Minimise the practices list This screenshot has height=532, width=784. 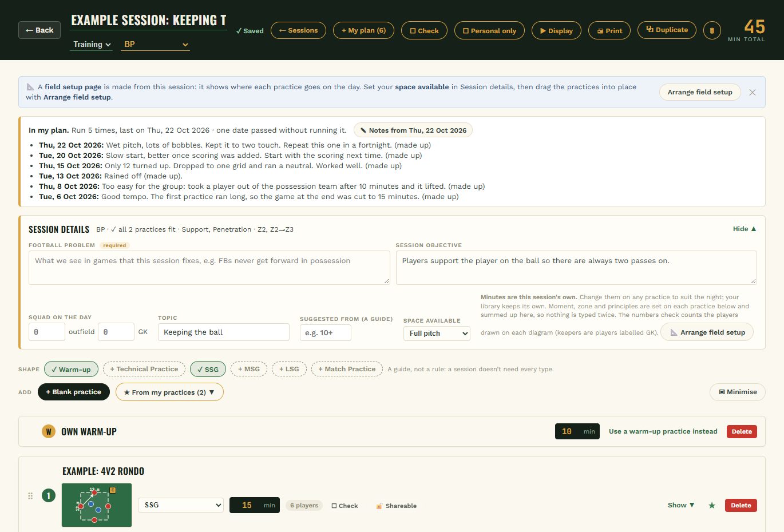(x=738, y=392)
